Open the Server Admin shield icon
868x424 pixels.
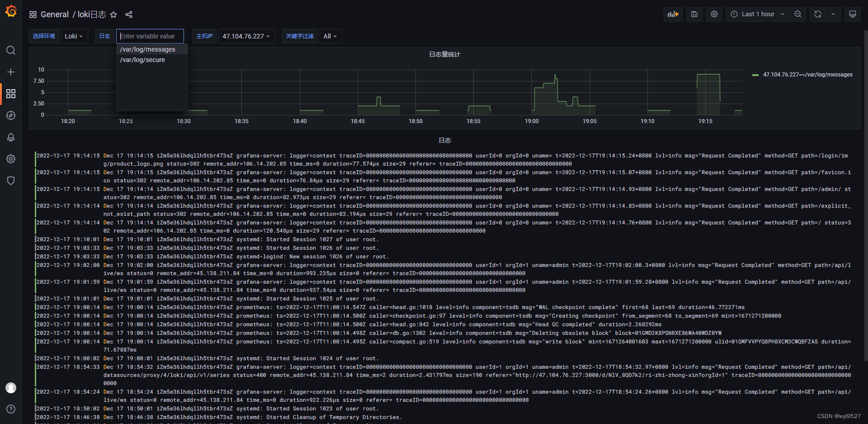coord(11,181)
